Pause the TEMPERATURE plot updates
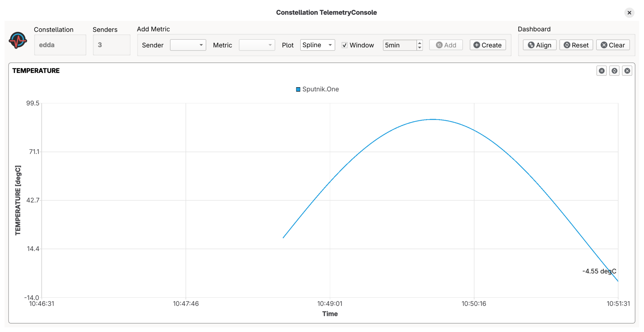 click(602, 71)
